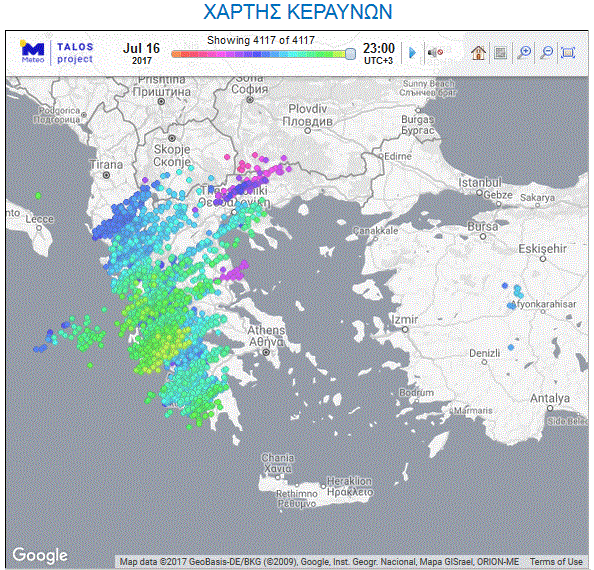Toggle the muted sound speaker icon
The height and width of the screenshot is (570, 594).
click(435, 52)
